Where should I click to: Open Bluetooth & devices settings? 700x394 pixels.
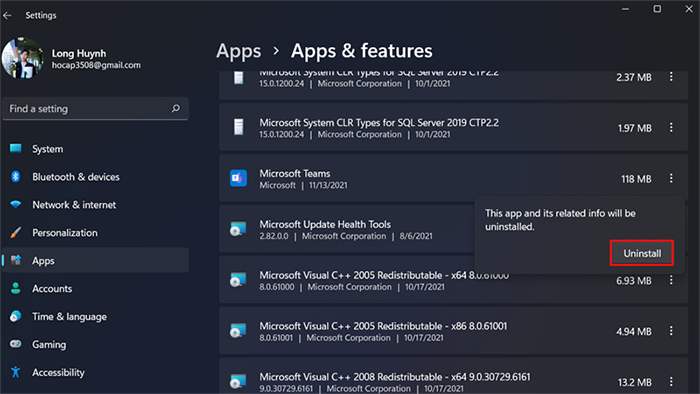tap(95, 177)
